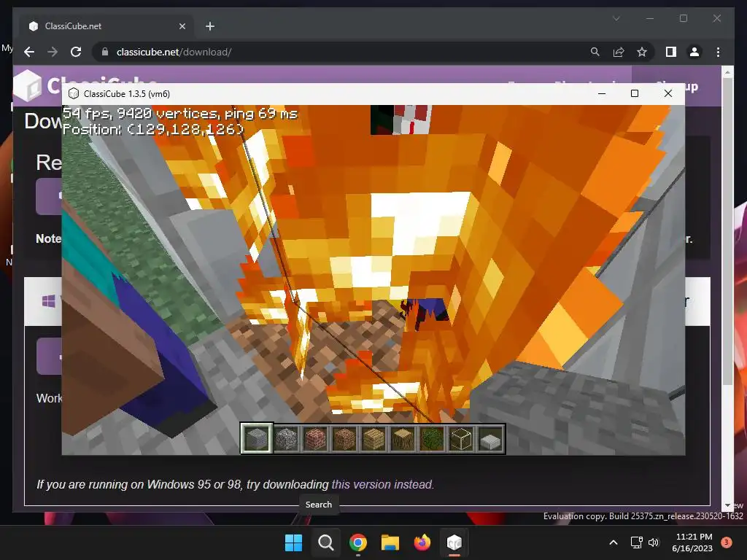Image resolution: width=747 pixels, height=560 pixels.
Task: Click the ClassiCube game window app icon
Action: [74, 93]
